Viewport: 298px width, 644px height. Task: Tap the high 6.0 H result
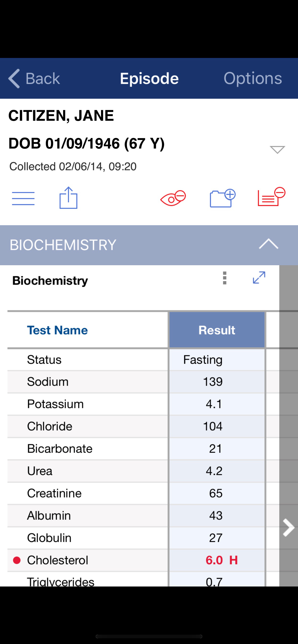(x=222, y=560)
